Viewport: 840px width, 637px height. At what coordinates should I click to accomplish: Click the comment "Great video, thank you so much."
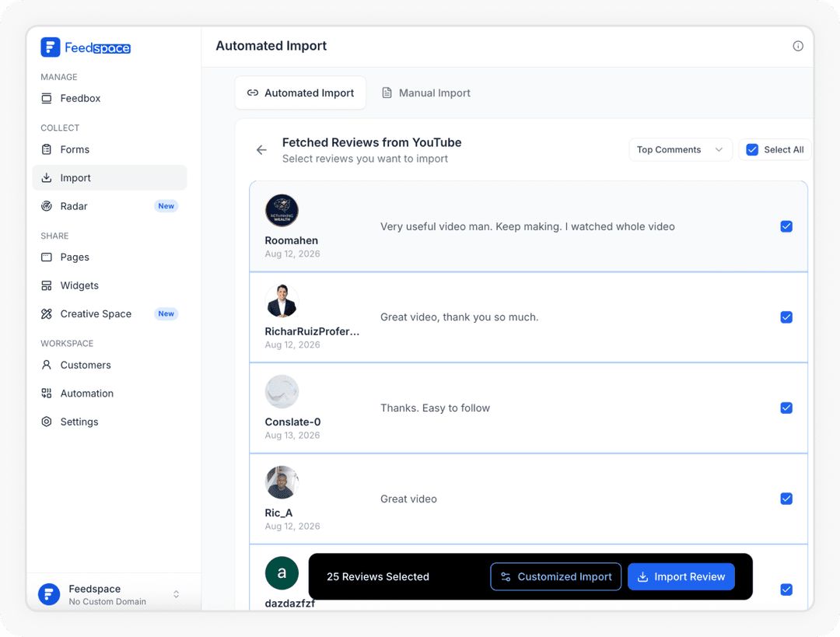460,317
